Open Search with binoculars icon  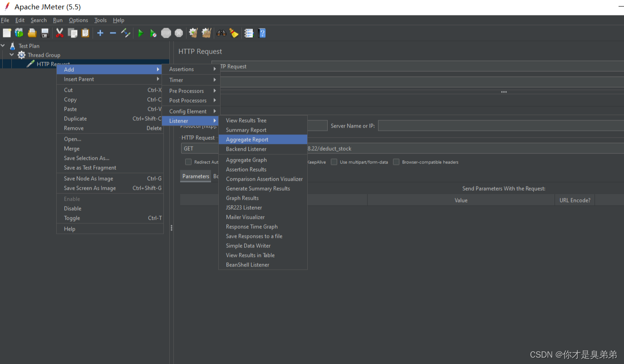(221, 33)
